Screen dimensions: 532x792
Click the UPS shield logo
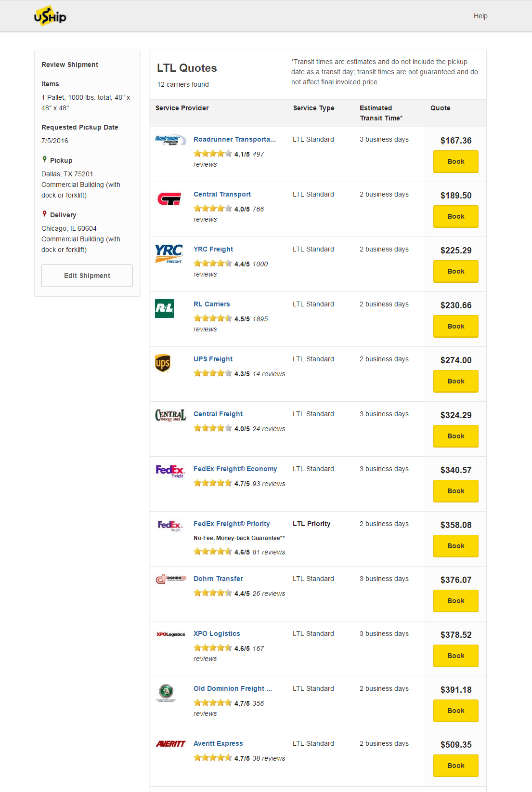[163, 363]
